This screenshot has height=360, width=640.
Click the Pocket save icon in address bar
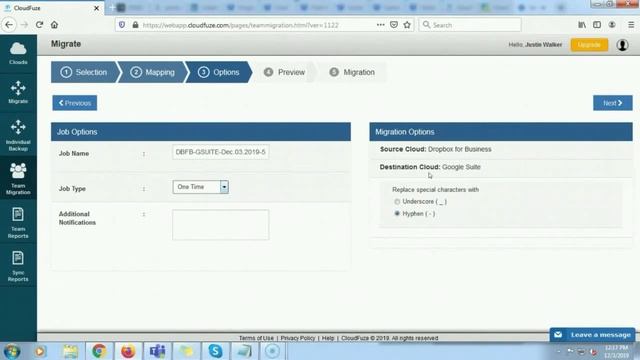point(394,25)
